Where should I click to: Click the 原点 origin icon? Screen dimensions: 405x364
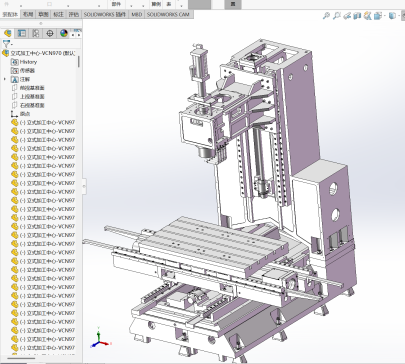[14, 114]
